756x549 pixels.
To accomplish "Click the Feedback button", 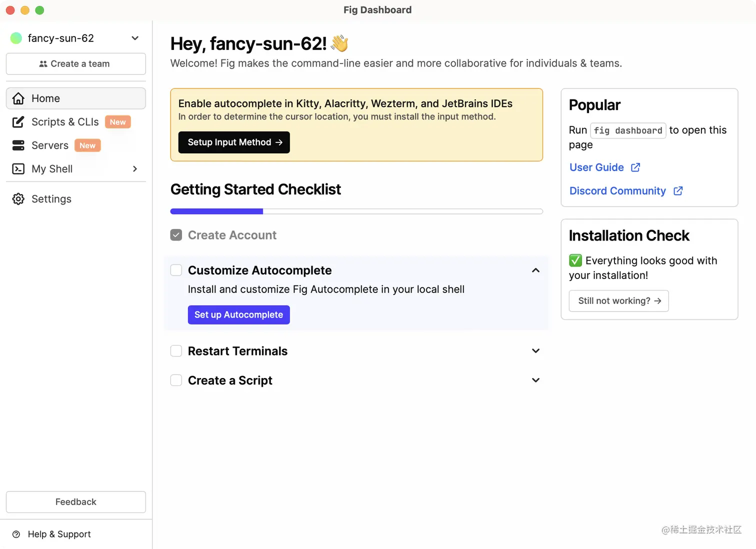I will [76, 502].
